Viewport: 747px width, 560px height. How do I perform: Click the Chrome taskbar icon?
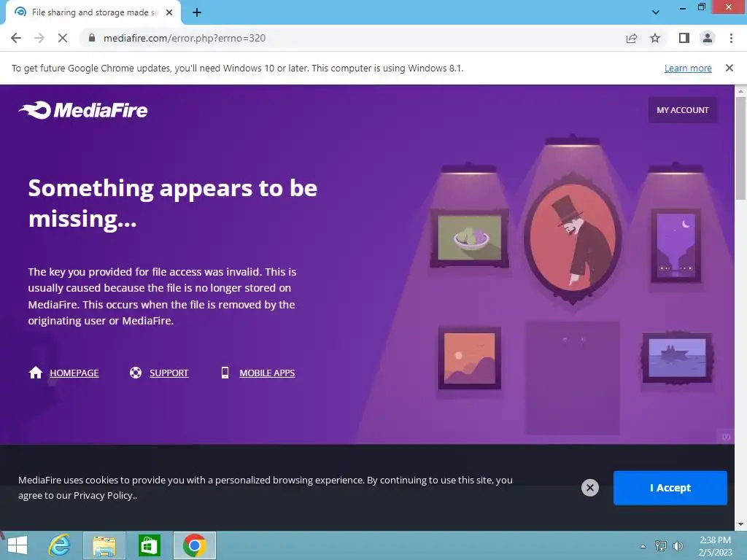[194, 545]
